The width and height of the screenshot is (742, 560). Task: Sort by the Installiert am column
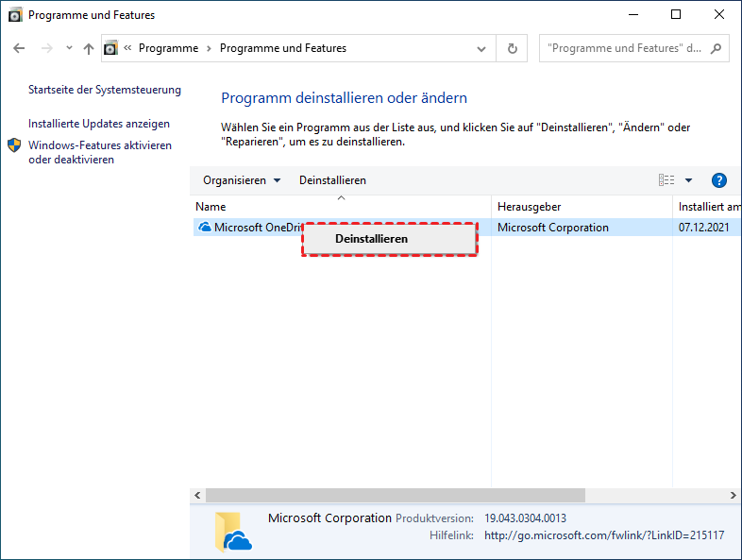(x=709, y=207)
